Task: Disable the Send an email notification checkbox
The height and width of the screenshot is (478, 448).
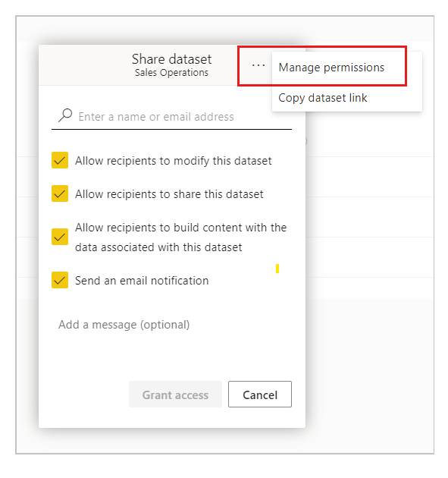Action: coord(60,280)
